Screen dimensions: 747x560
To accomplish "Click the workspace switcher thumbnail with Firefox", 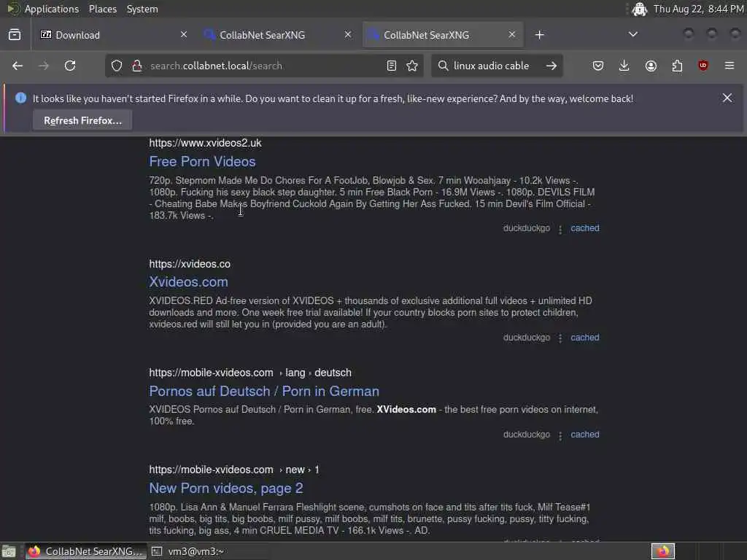I will (x=662, y=551).
